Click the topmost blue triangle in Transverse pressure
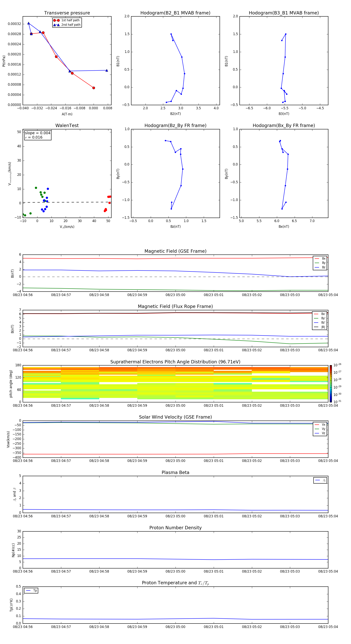Image resolution: width=351 pixels, height=644 pixels. [x=28, y=23]
